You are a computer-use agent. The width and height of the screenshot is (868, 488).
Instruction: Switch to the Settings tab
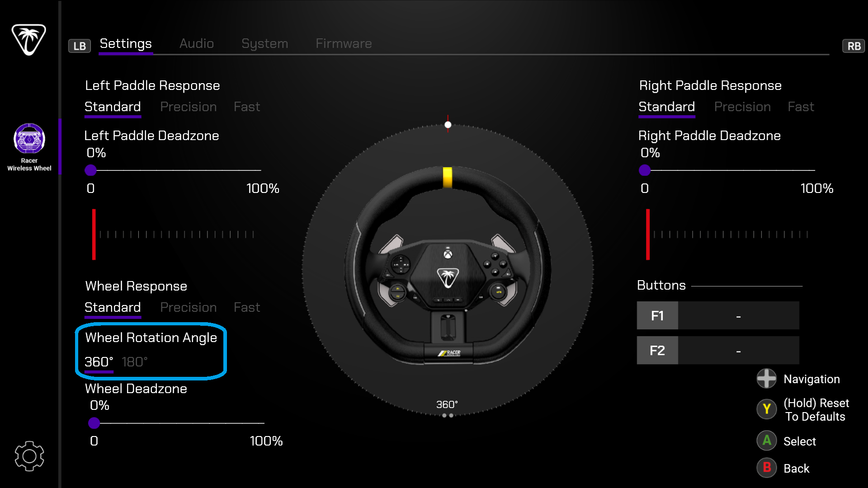tap(126, 43)
